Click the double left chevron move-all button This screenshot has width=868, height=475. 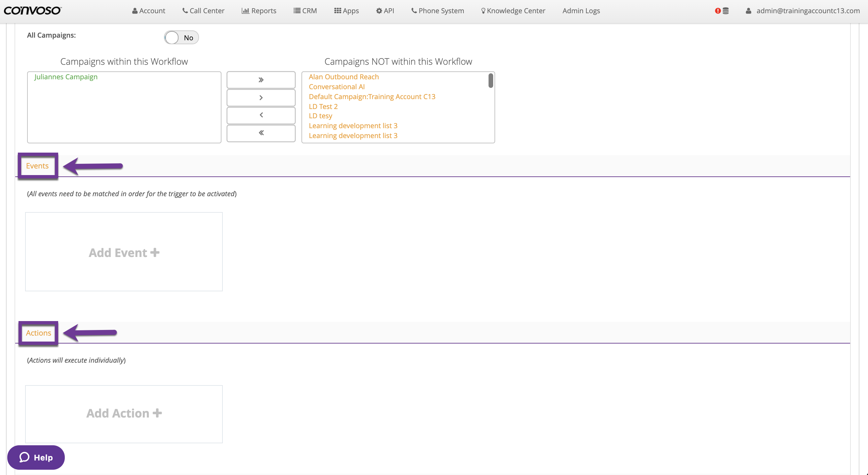click(261, 133)
